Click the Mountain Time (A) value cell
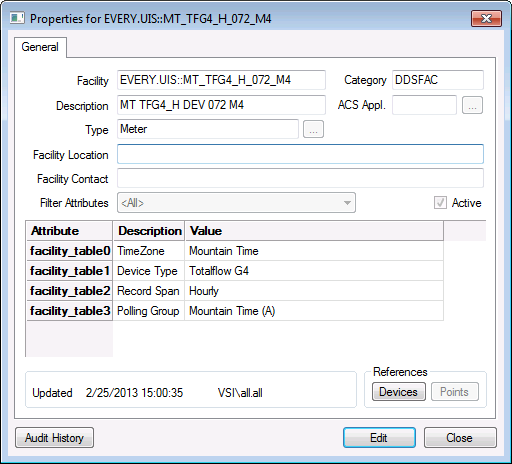This screenshot has height=464, width=512. pos(314,311)
